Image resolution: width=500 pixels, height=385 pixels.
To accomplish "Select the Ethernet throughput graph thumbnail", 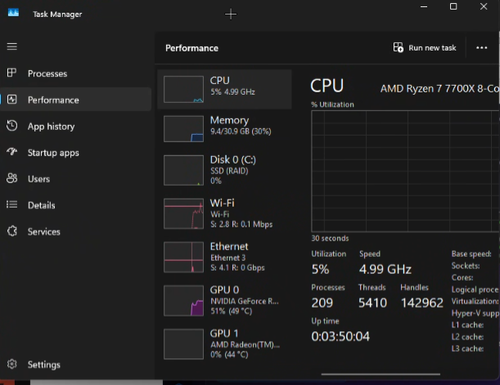I will [x=184, y=257].
